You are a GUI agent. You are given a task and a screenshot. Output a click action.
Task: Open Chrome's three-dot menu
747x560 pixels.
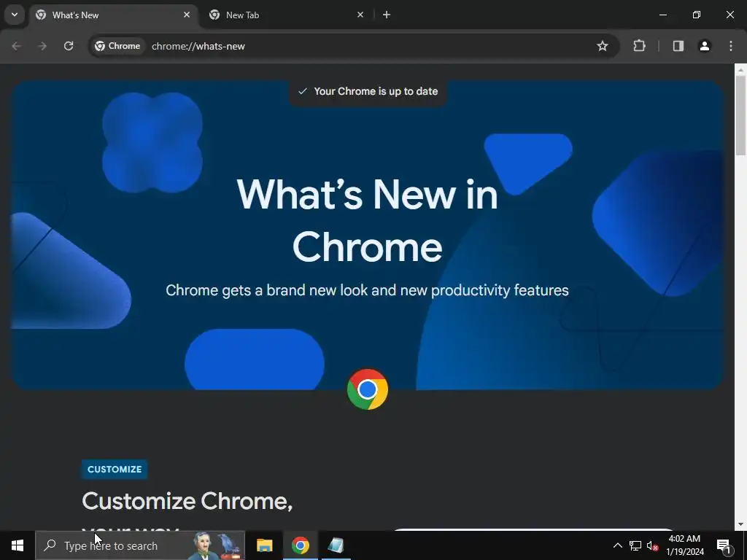click(731, 46)
